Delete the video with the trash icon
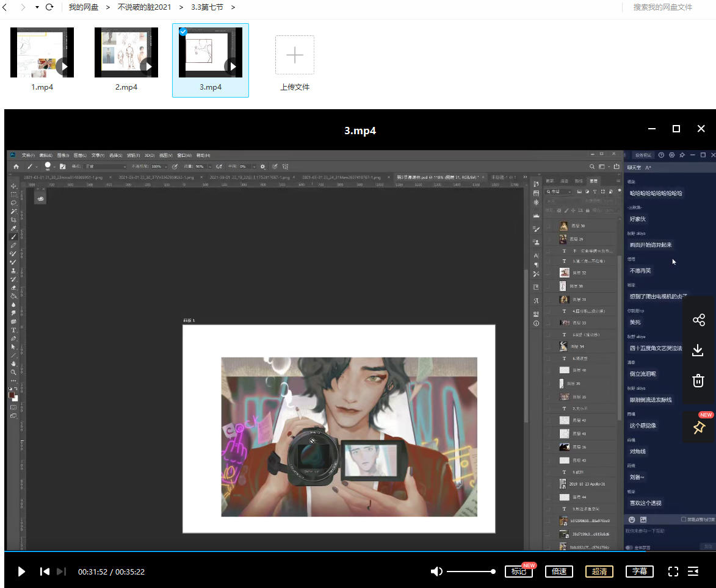Viewport: 716px width, 588px height. [x=698, y=381]
